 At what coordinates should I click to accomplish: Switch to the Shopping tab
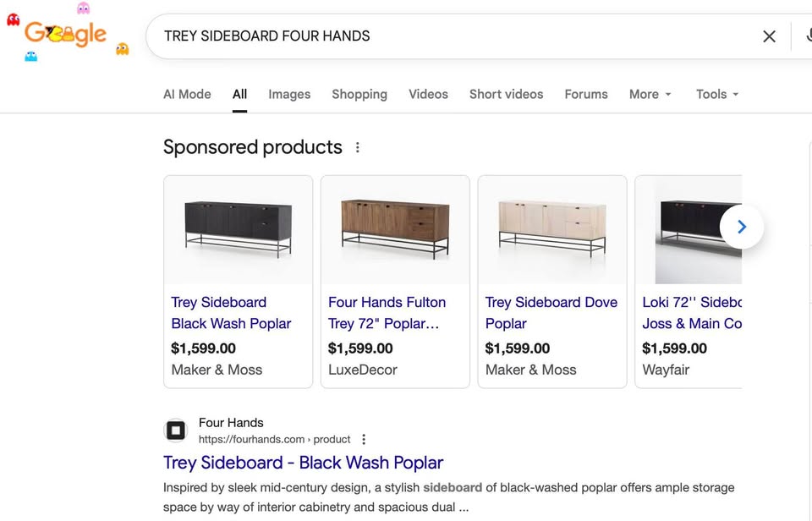pyautogui.click(x=359, y=94)
